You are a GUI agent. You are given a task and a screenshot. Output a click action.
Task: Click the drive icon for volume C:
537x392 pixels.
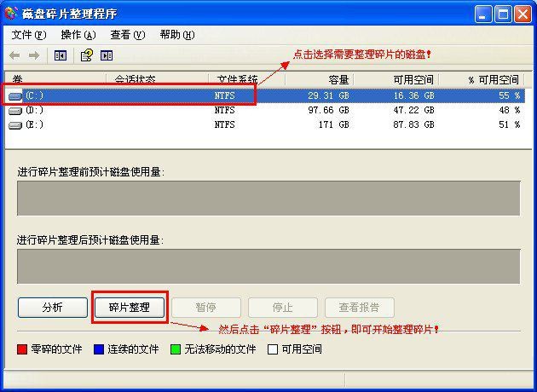point(15,96)
